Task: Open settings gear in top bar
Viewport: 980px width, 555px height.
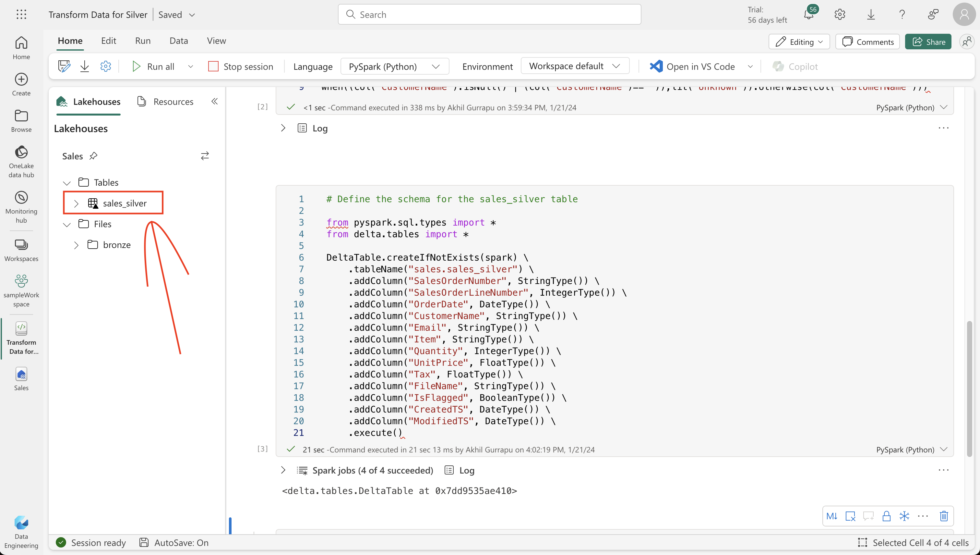Action: (x=840, y=15)
